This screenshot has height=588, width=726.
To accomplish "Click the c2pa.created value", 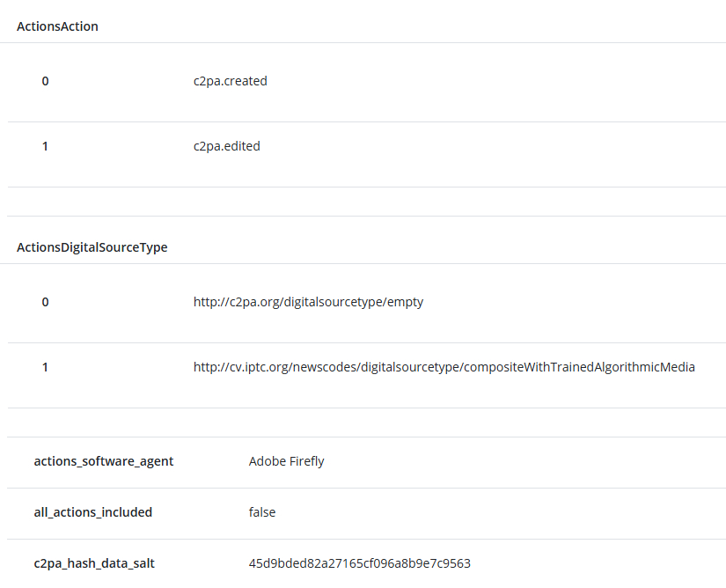I will point(230,81).
